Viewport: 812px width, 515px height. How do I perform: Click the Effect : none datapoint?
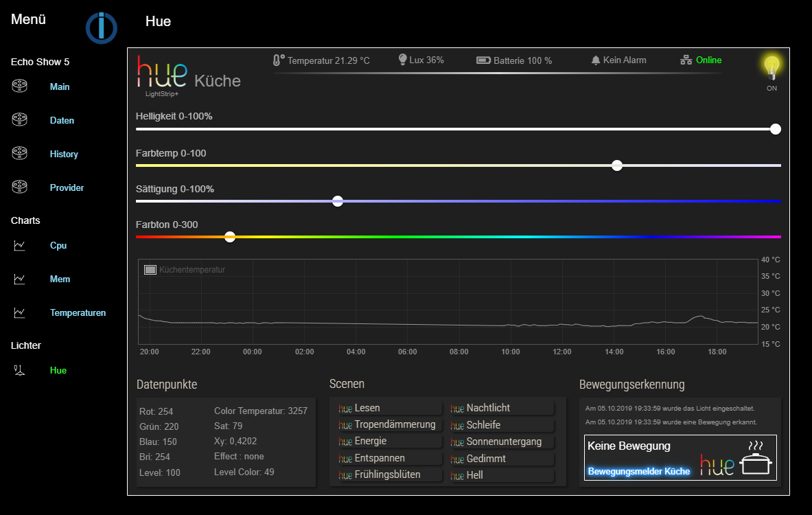tap(239, 457)
